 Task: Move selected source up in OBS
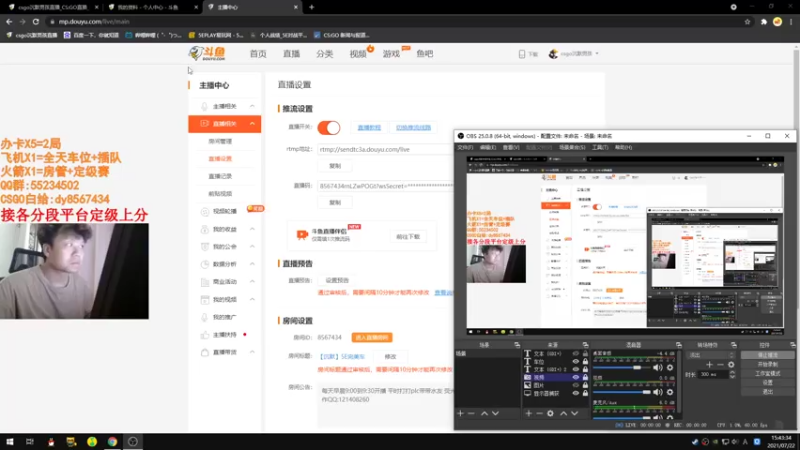tap(563, 413)
